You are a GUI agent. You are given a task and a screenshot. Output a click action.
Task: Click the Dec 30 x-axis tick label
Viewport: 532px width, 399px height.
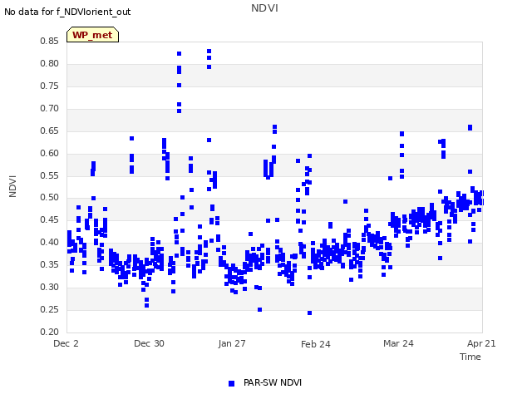click(149, 343)
